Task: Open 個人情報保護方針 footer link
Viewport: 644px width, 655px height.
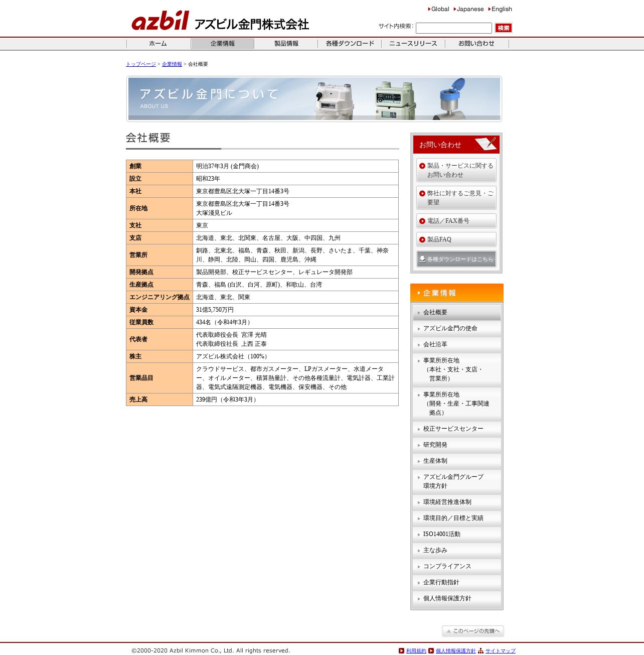Action: (x=455, y=651)
